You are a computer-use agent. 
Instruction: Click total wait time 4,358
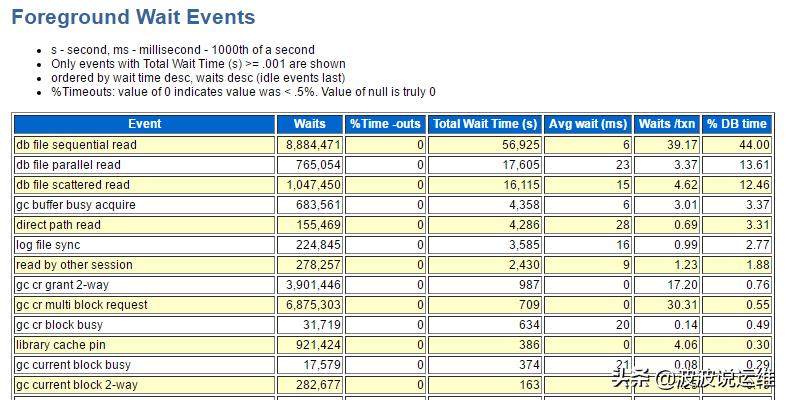(524, 205)
